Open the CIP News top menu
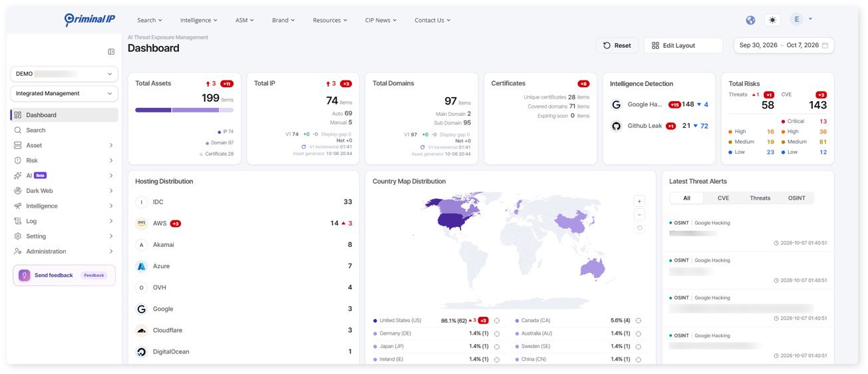Viewport: 868px width, 374px height. pos(380,20)
